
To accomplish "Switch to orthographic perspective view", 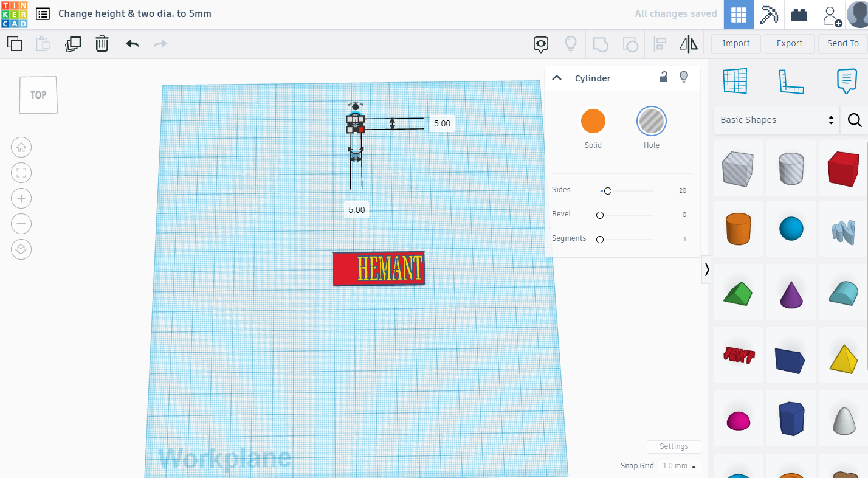I will pyautogui.click(x=21, y=249).
